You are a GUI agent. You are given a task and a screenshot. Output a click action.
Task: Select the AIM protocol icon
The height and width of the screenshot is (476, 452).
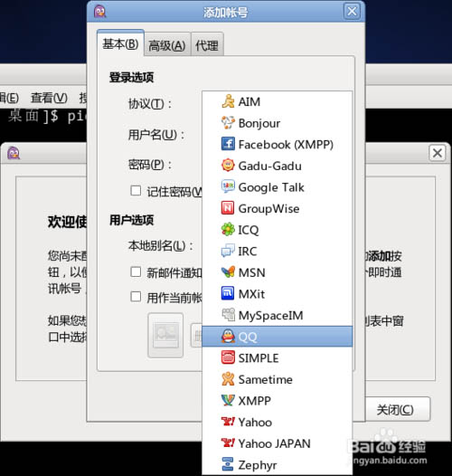coord(228,101)
